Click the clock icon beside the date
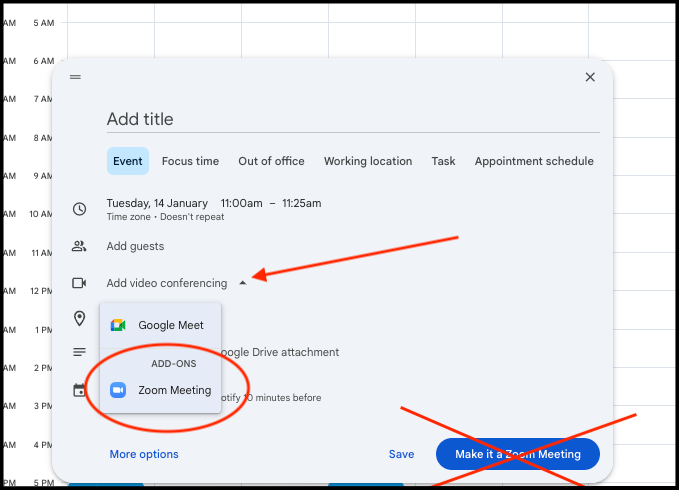Viewport: 679px width, 490px height. click(79, 209)
